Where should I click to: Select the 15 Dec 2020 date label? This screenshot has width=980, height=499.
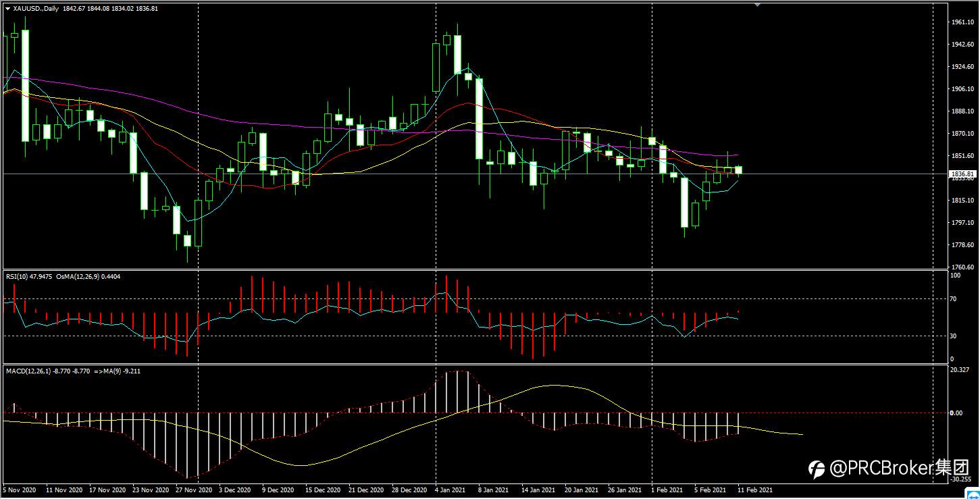point(324,490)
